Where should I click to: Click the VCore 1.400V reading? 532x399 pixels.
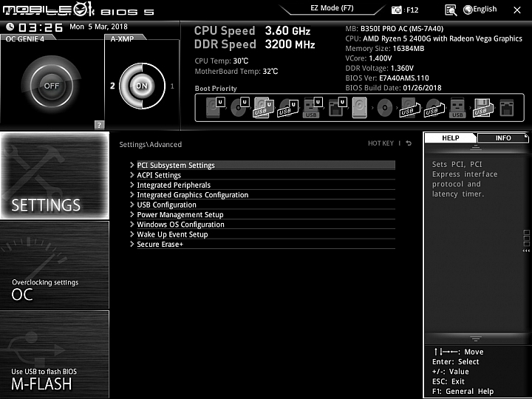click(x=369, y=58)
